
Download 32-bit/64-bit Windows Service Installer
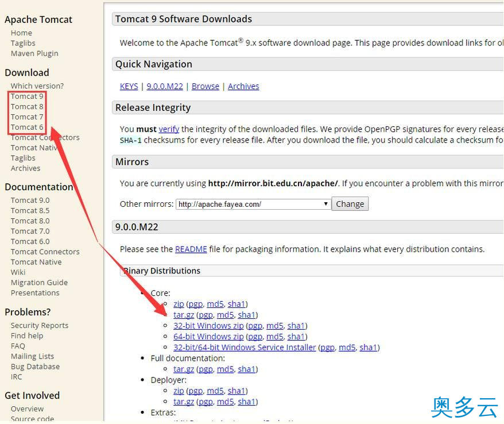point(245,348)
